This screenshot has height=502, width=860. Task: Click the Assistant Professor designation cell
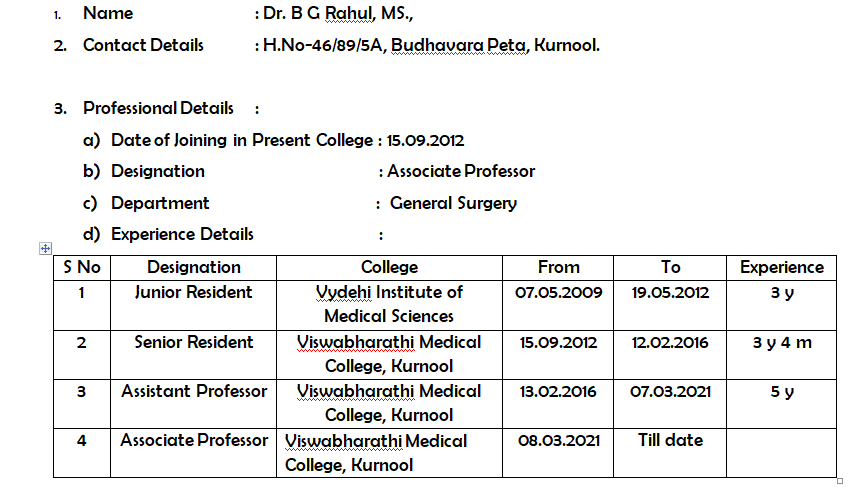(194, 404)
